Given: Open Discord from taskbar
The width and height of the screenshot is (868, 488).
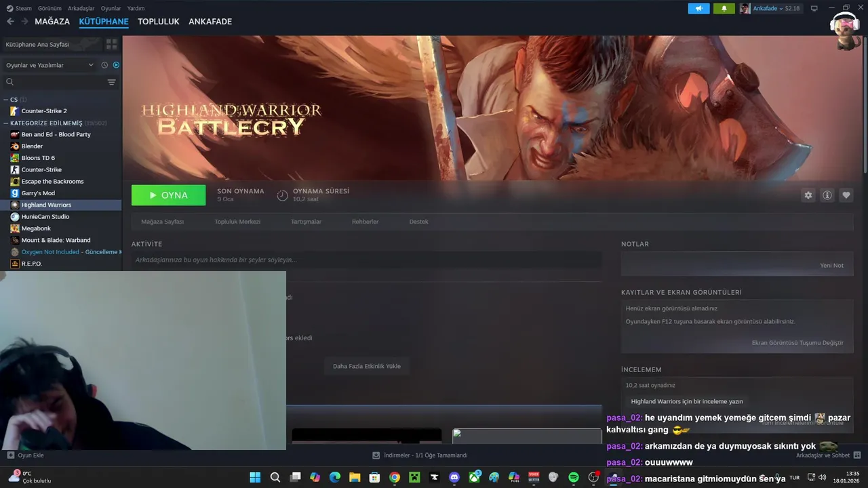Looking at the screenshot, I should (x=454, y=477).
